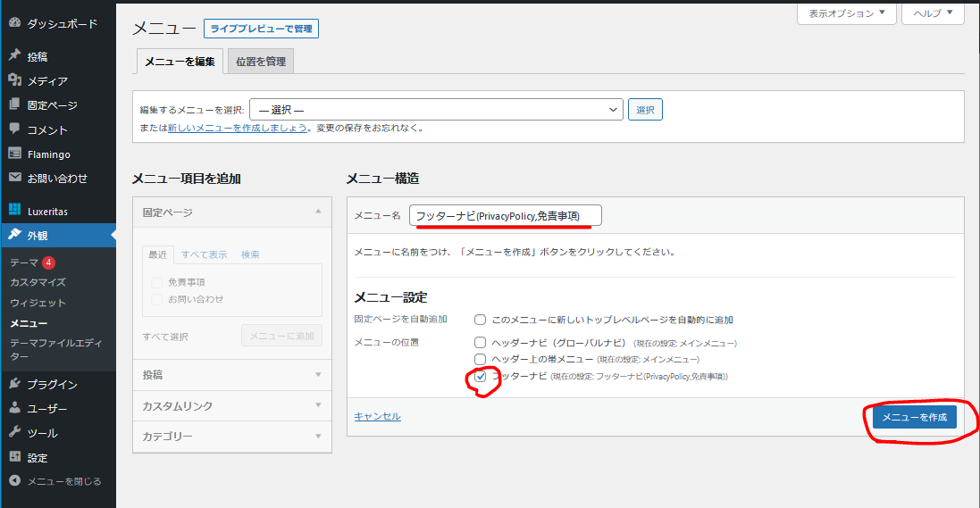980x508 pixels.
Task: Click the メニューを作成 button
Action: [914, 418]
